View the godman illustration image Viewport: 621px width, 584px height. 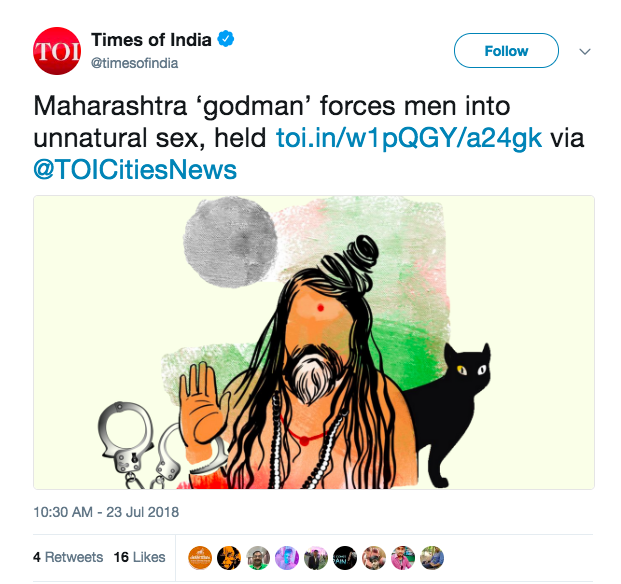click(x=314, y=342)
